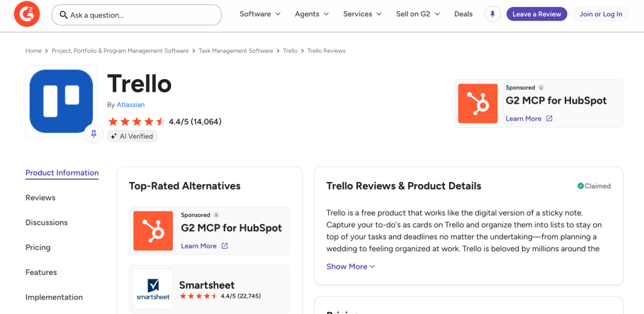
Task: Click the G2 logo icon
Action: [x=26, y=14]
